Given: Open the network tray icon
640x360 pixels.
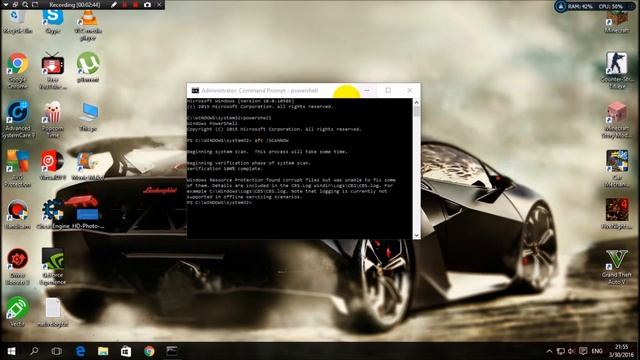Looking at the screenshot, I should pos(561,351).
